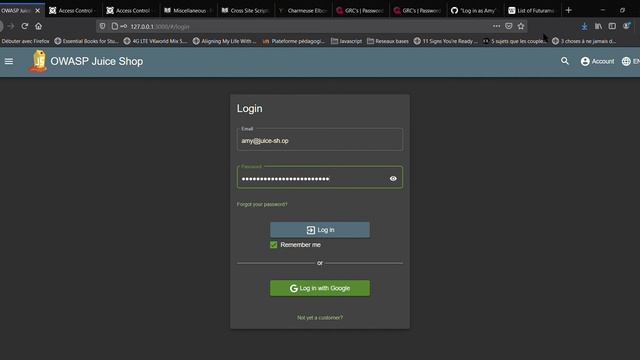Open the page actions three-dot menu
The image size is (640, 360).
[x=496, y=26]
